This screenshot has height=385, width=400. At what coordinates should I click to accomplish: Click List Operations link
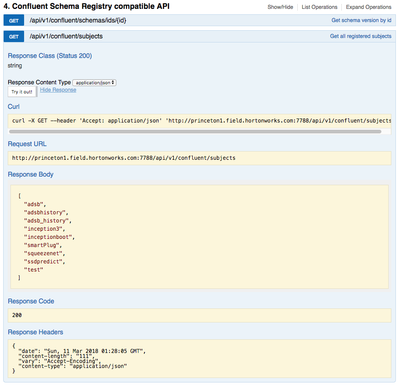[x=319, y=7]
